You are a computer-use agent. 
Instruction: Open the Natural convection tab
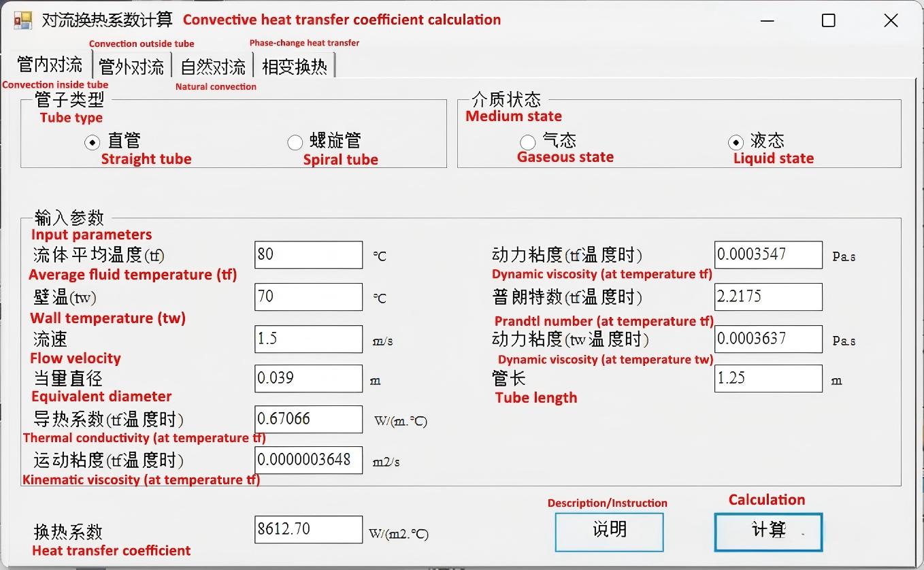tap(212, 67)
